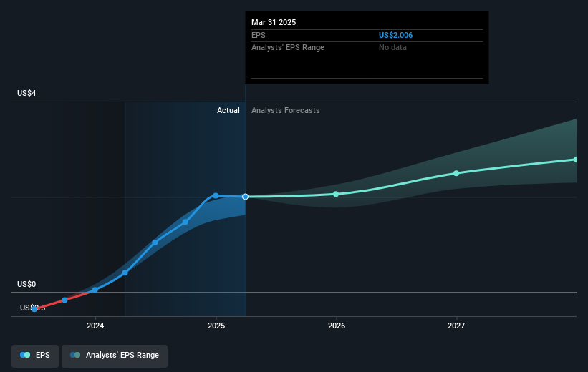The height and width of the screenshot is (372, 588).
Task: Select the last forecast point at chart's right edge
Action: (576, 160)
